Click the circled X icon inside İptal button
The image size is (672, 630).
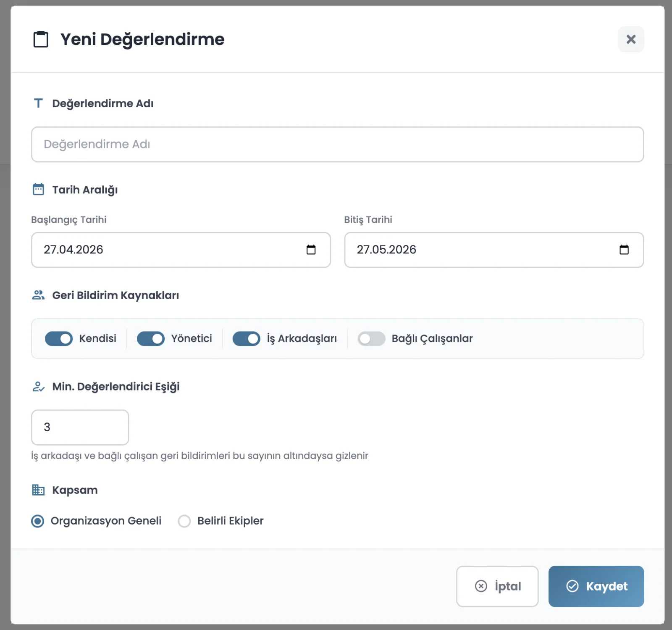[x=480, y=586]
